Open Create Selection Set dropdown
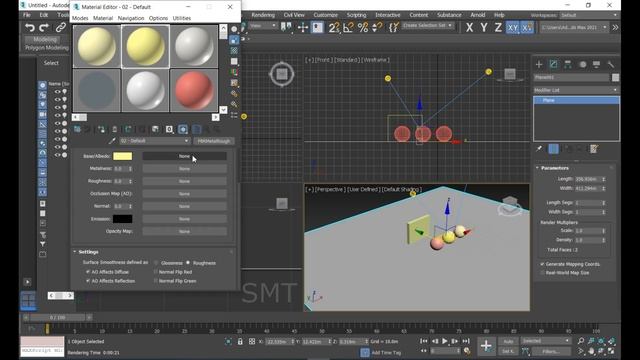640x360 pixels. pos(428,25)
